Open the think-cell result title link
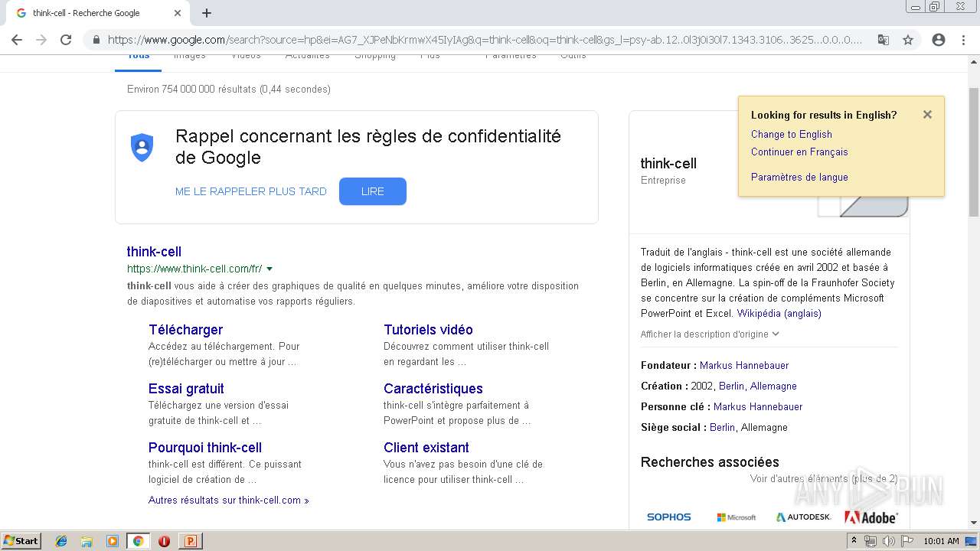The width and height of the screenshot is (980, 551). (154, 252)
